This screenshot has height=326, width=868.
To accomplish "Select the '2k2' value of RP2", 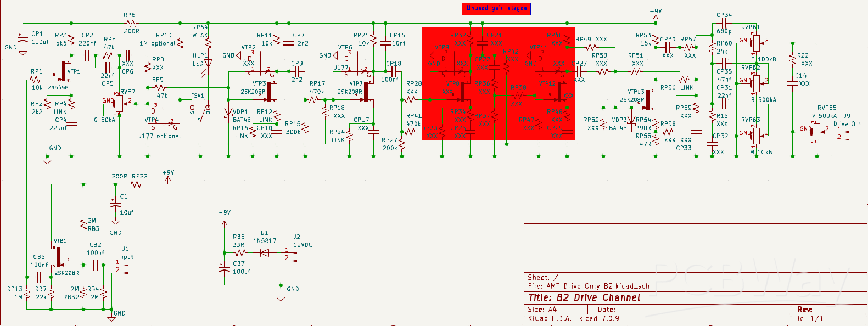I will [x=37, y=112].
